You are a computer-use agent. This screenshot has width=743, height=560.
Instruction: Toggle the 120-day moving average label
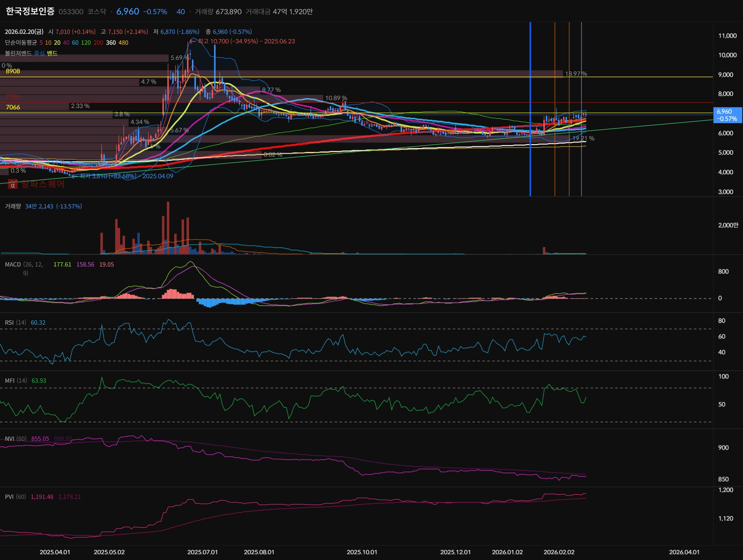coord(86,43)
